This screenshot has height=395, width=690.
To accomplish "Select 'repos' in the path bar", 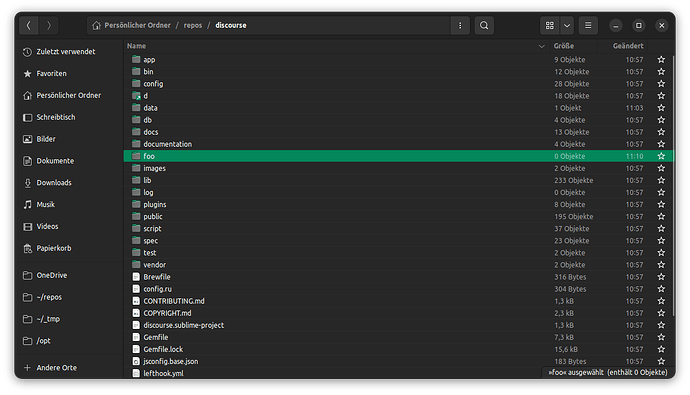I will [x=193, y=26].
